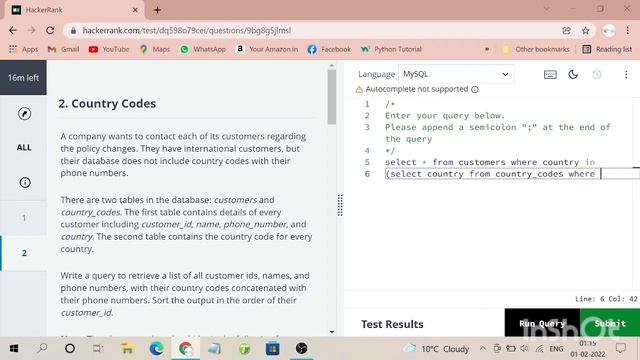Open Cortana circle icon on taskbar

[70, 349]
